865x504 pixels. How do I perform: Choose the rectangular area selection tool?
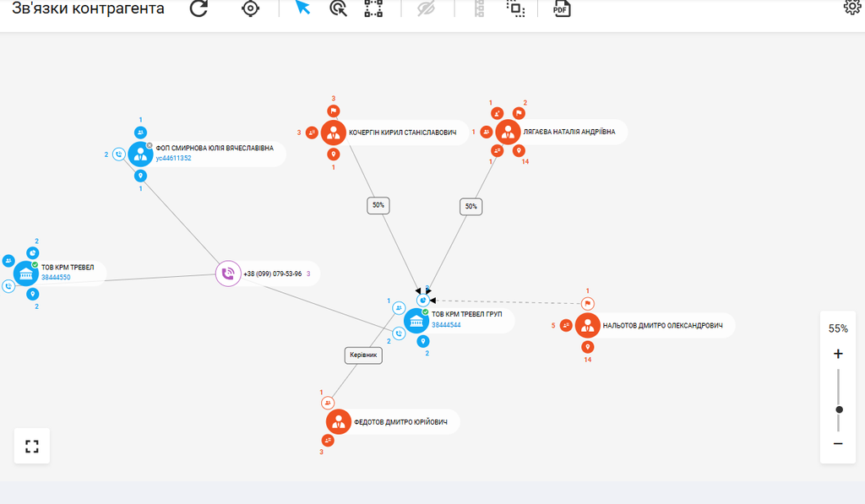click(x=373, y=9)
